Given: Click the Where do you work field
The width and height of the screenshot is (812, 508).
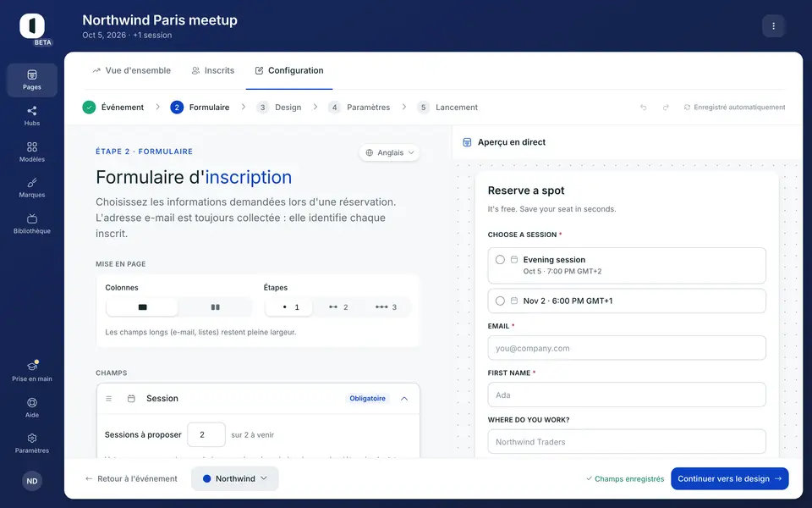Looking at the screenshot, I should pos(627,442).
